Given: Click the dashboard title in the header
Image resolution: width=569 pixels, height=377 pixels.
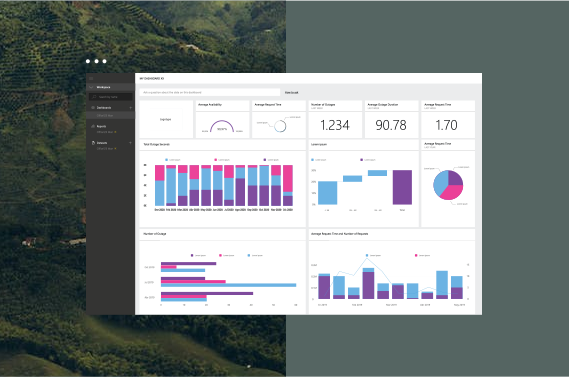Looking at the screenshot, I should click(x=152, y=78).
